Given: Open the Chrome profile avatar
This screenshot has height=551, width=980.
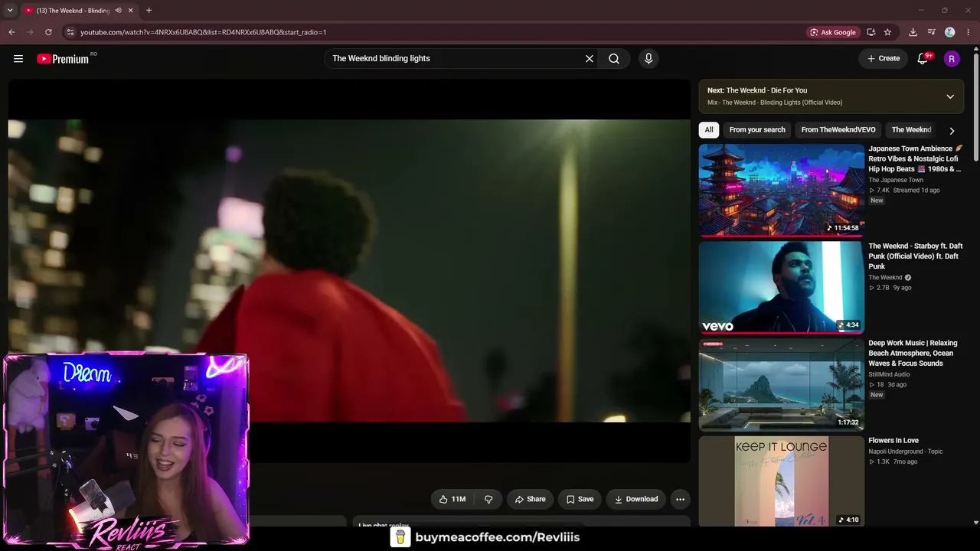Looking at the screenshot, I should (x=950, y=32).
